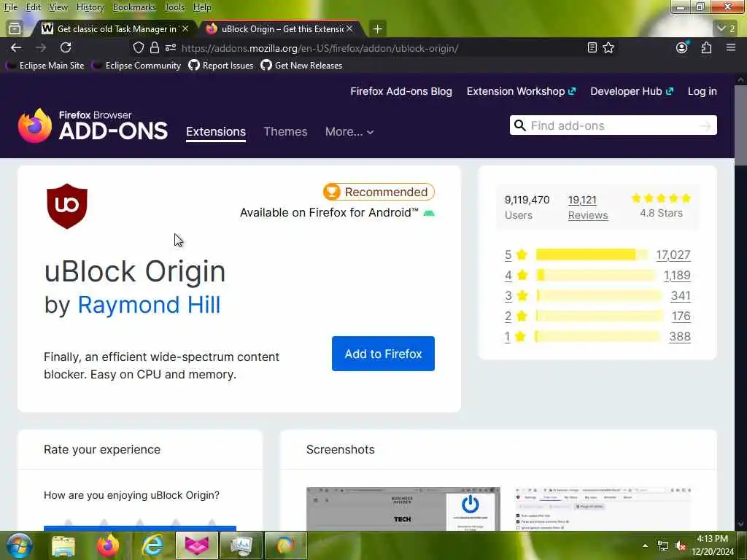Open a new tab with the plus button

pos(377,29)
